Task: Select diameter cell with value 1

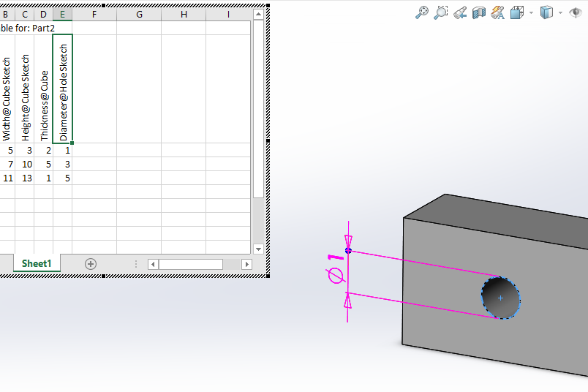Action: tap(63, 150)
